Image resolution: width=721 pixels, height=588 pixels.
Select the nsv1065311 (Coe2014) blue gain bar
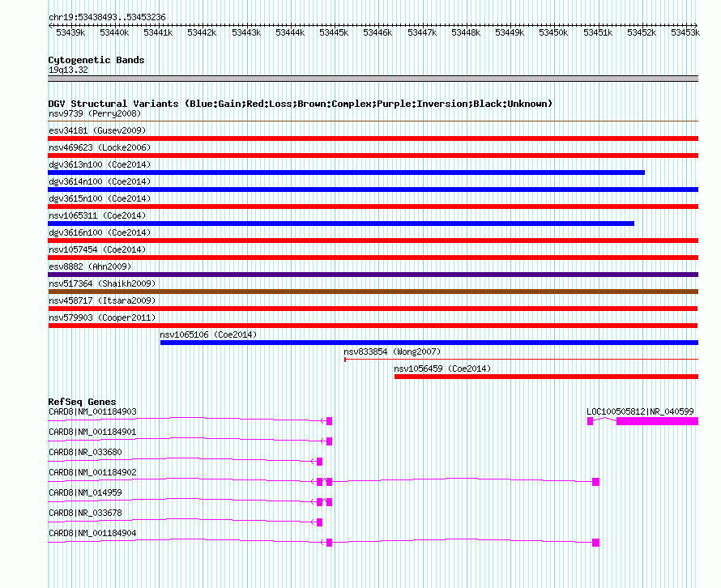coord(341,224)
